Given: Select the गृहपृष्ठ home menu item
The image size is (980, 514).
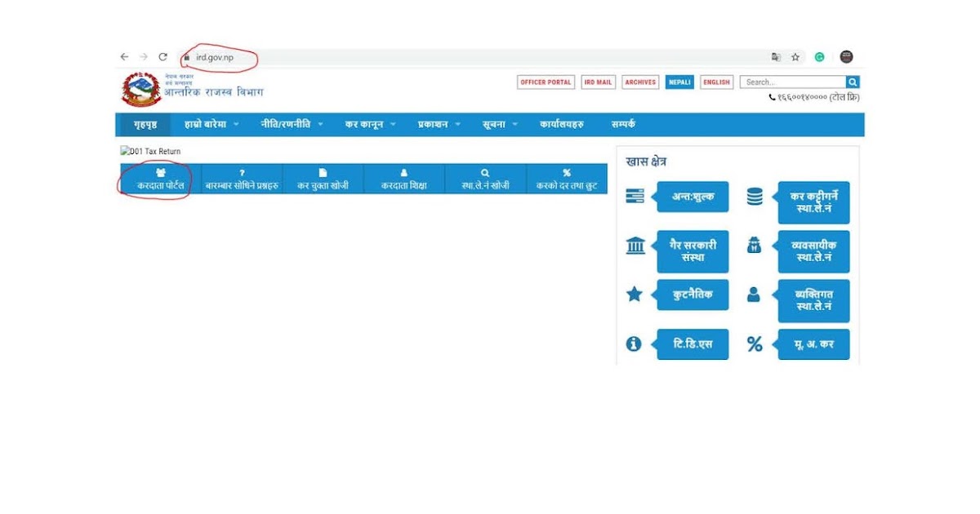Looking at the screenshot, I should point(145,125).
